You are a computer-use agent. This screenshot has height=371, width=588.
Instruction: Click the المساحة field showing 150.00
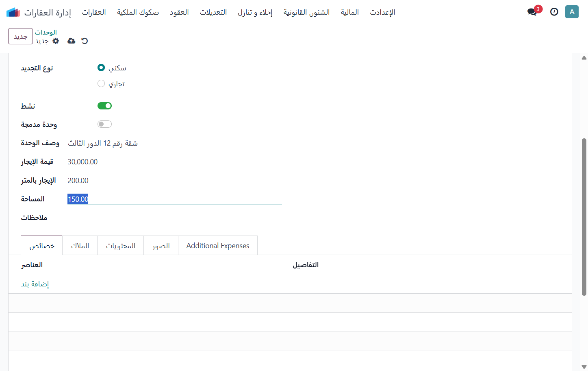[175, 199]
